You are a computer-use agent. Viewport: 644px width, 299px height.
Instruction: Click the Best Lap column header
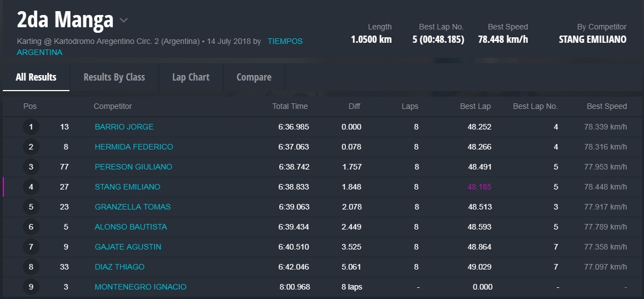(x=475, y=106)
